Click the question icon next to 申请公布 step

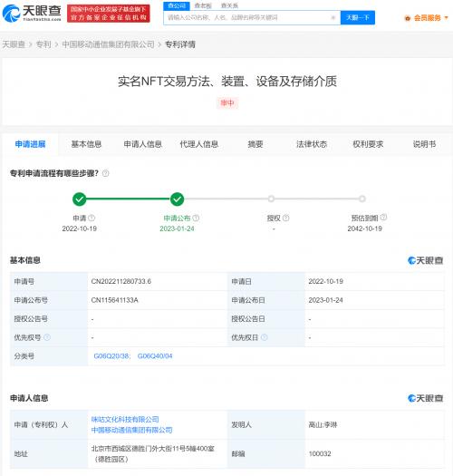196,218
